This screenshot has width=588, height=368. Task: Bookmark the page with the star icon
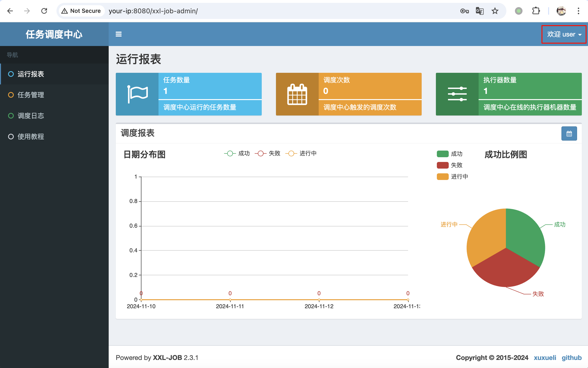(x=495, y=11)
